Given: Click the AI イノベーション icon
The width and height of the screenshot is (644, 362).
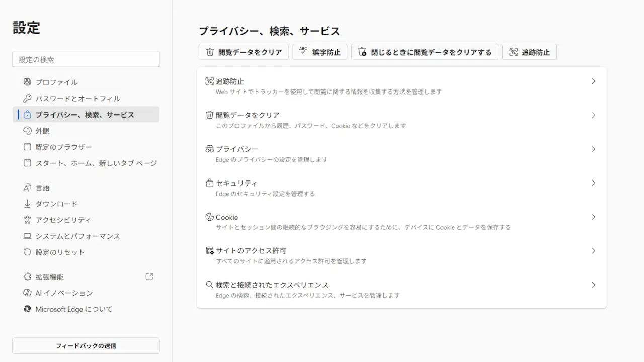Looking at the screenshot, I should point(27,293).
